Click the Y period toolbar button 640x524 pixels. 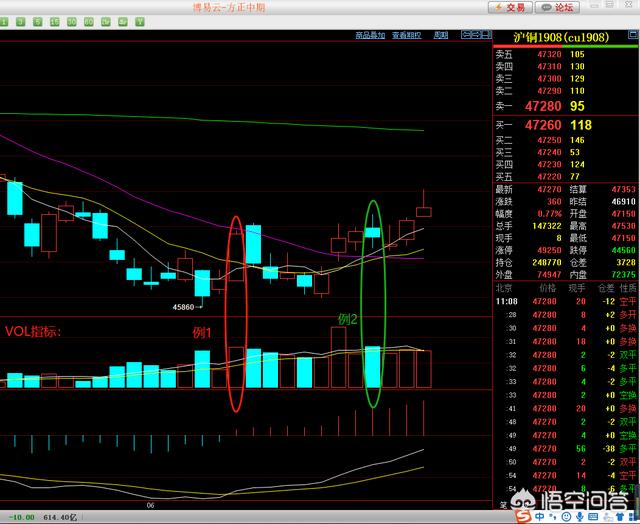click(x=140, y=21)
